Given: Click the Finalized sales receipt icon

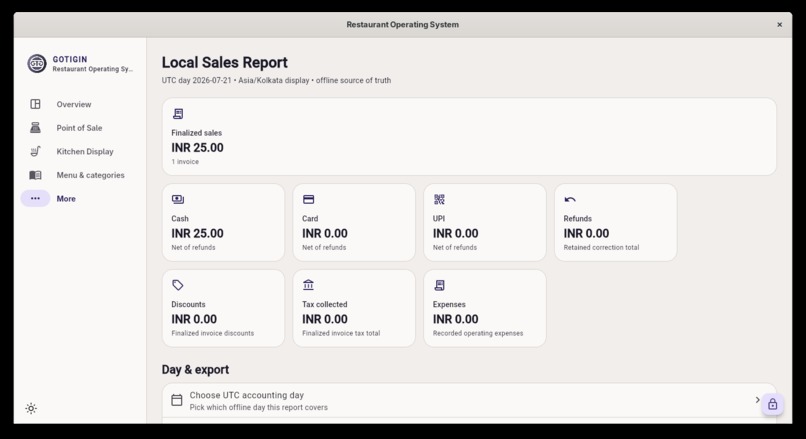Looking at the screenshot, I should click(x=178, y=114).
